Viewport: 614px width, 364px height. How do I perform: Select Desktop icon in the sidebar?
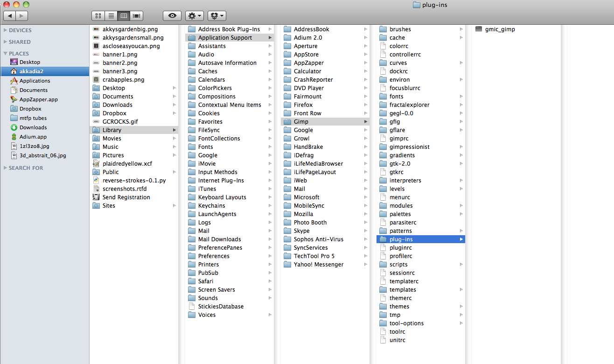[14, 62]
